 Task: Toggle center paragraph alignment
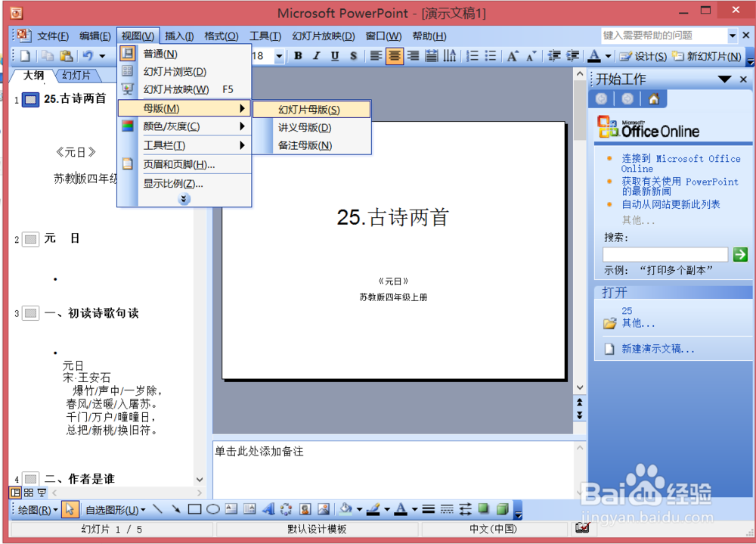point(394,56)
